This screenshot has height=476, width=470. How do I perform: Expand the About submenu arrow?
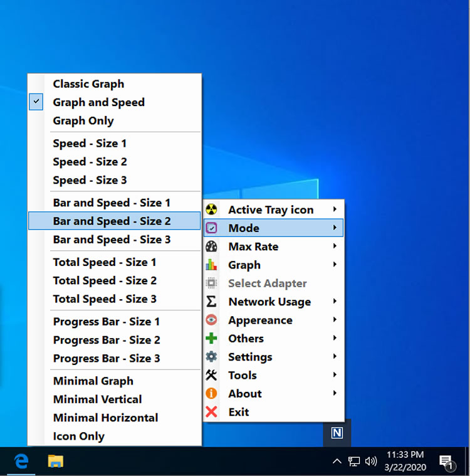[335, 394]
